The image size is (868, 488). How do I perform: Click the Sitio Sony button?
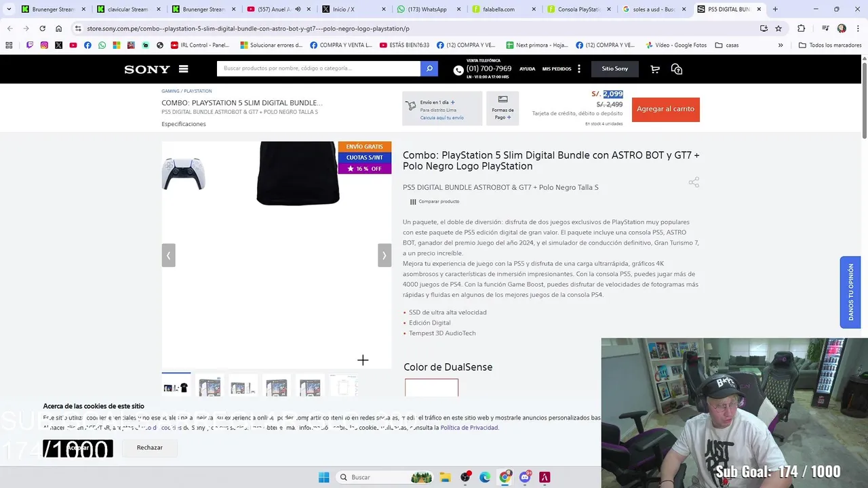click(x=615, y=68)
